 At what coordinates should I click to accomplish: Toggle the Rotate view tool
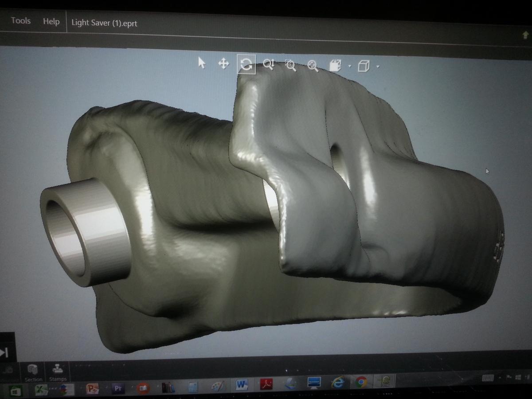[246, 65]
